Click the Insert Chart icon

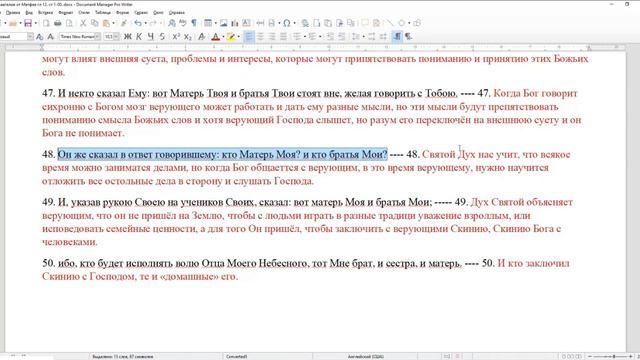point(235,23)
